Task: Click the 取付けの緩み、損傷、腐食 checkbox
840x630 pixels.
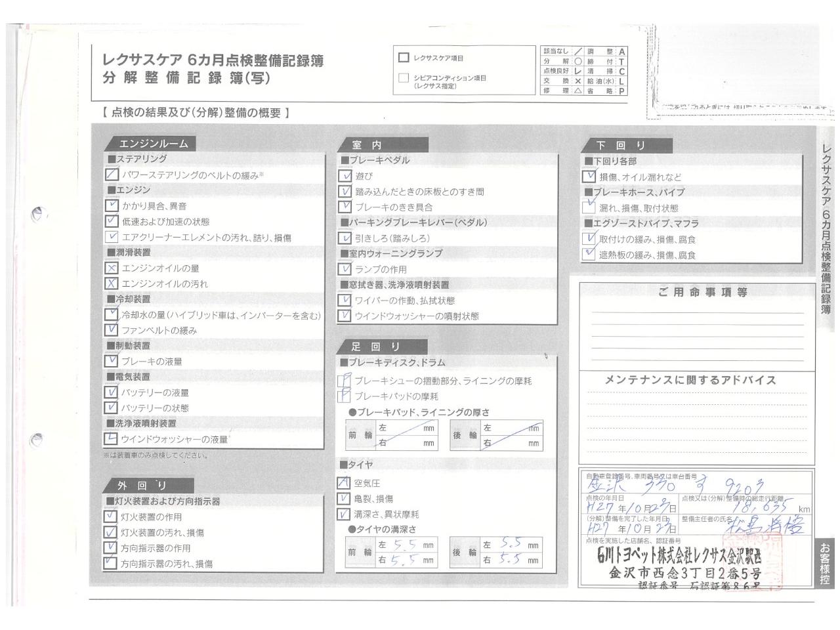Action: (589, 239)
